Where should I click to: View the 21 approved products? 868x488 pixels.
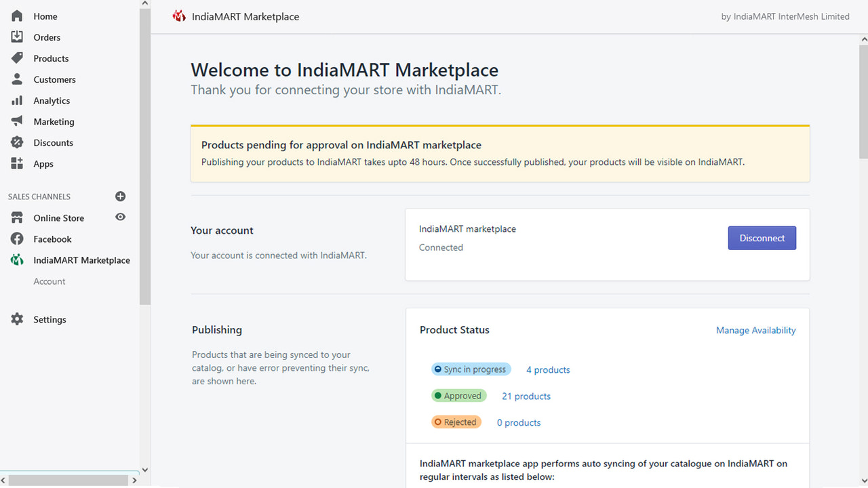point(526,396)
